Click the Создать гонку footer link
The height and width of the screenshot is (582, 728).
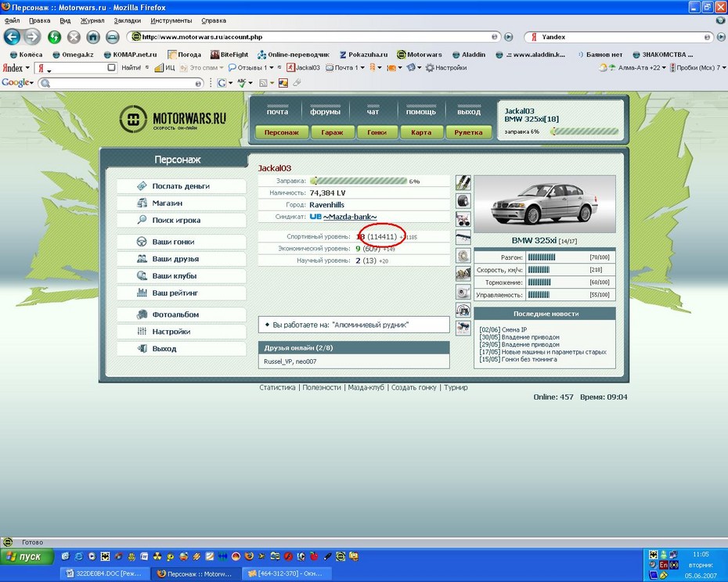(x=413, y=387)
